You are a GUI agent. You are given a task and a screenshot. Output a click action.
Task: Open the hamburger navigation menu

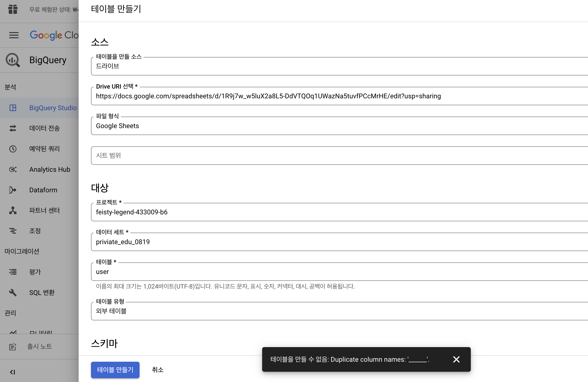pyautogui.click(x=14, y=35)
